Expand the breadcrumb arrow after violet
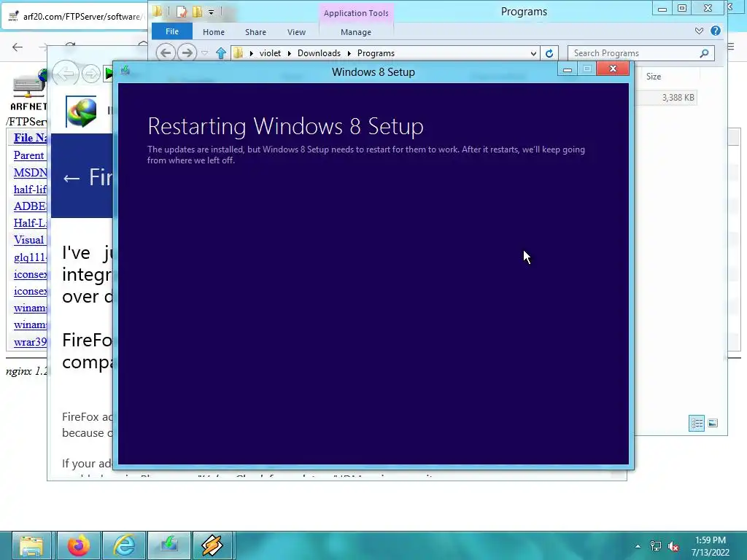Screen dimensions: 747x560 point(289,52)
